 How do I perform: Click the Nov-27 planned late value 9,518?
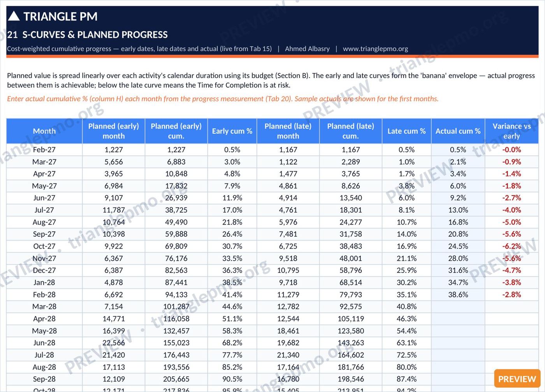pos(288,258)
